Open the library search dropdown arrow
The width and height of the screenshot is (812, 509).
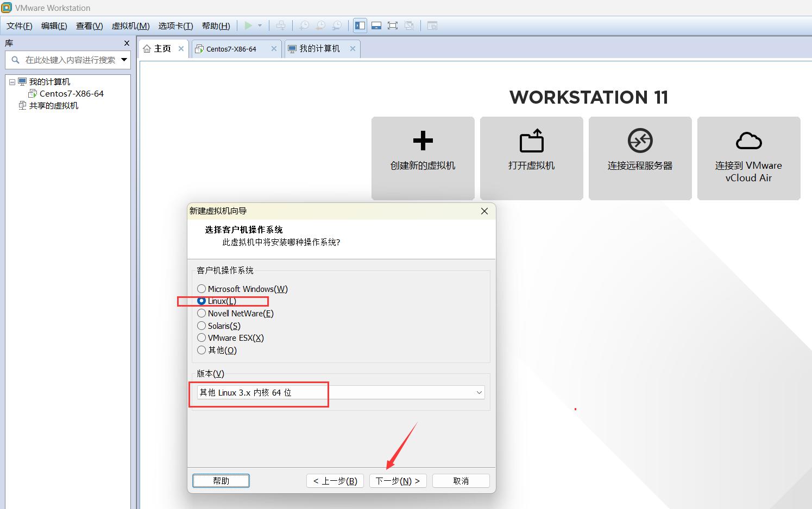point(124,60)
